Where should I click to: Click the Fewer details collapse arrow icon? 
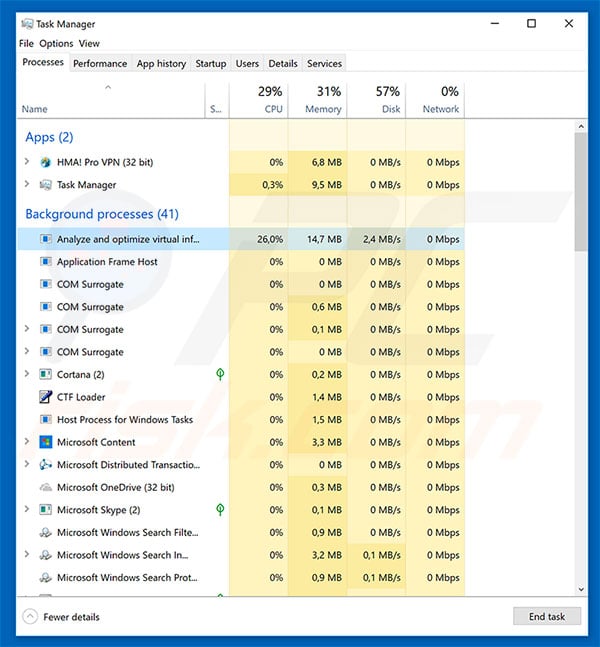coord(30,617)
